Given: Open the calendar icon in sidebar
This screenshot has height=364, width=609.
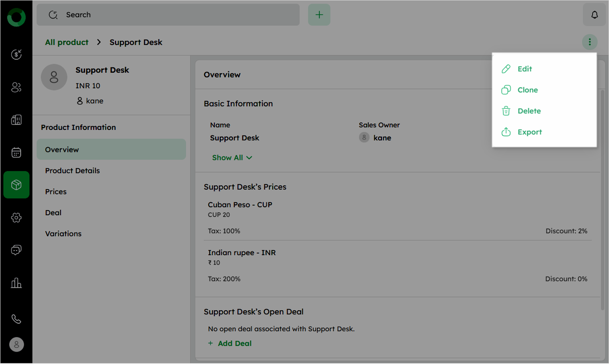Looking at the screenshot, I should [16, 152].
